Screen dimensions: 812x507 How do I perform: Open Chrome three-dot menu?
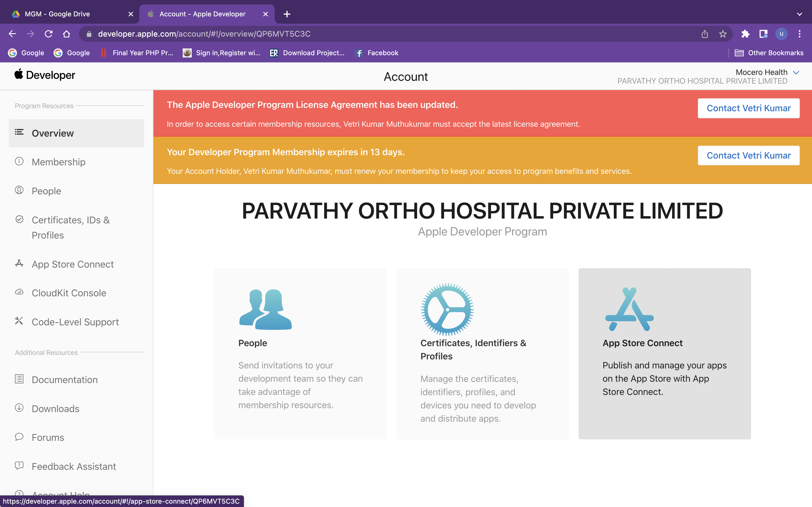(x=799, y=34)
